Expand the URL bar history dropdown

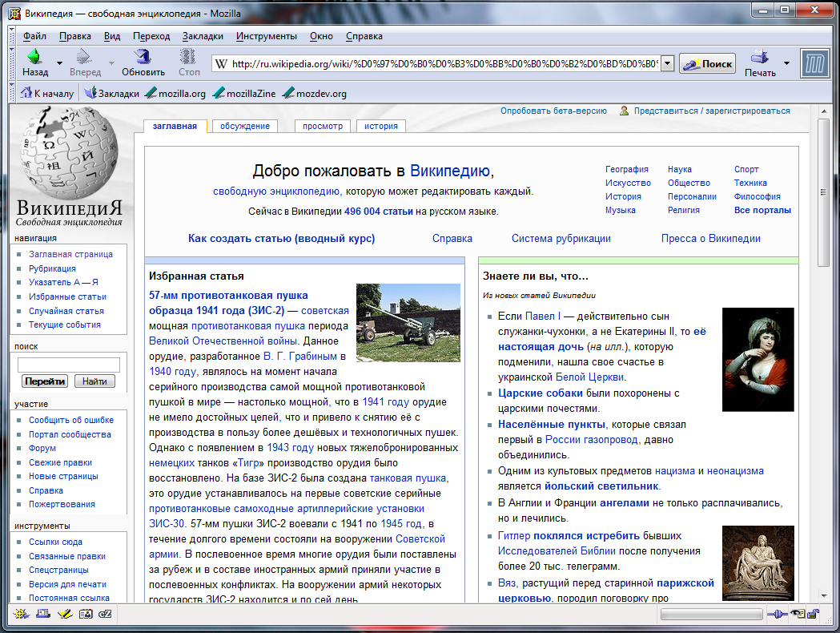pyautogui.click(x=667, y=64)
